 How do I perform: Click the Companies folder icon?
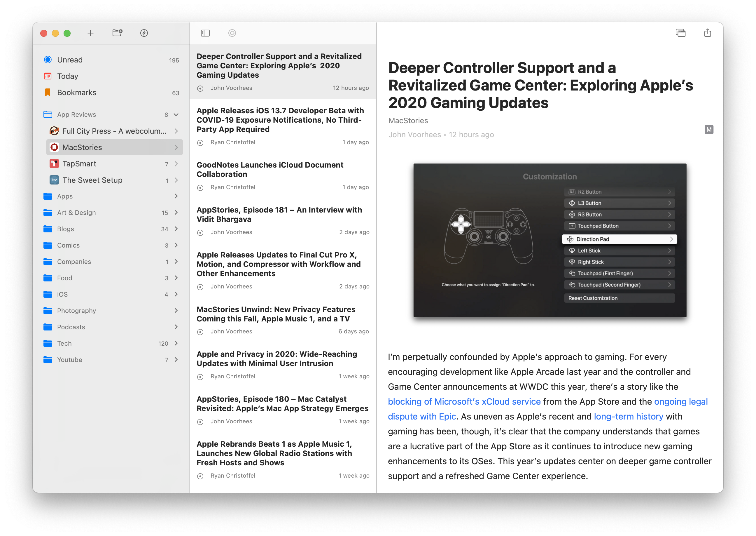pos(48,262)
